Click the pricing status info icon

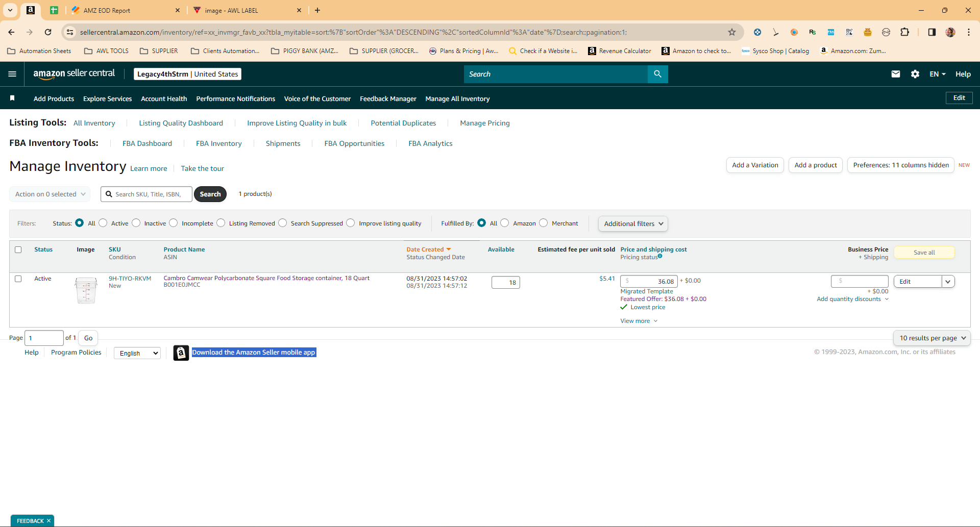click(660, 256)
